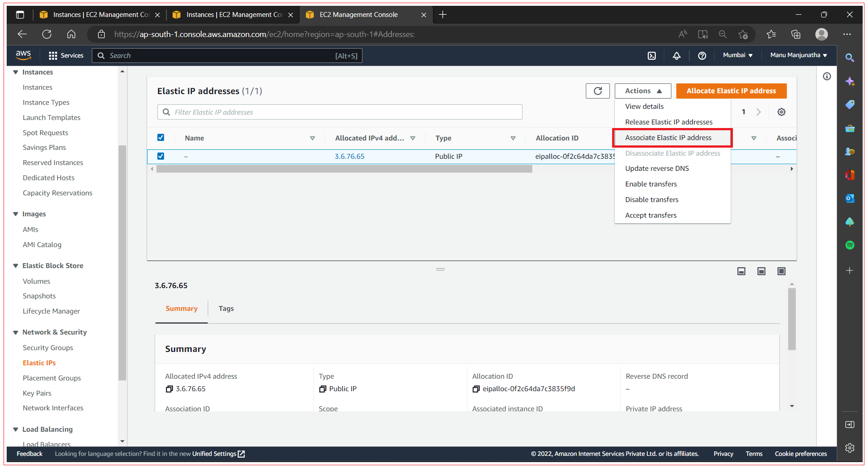Refresh the Elastic IP addresses list
Screen dimensions: 868x467
point(598,91)
